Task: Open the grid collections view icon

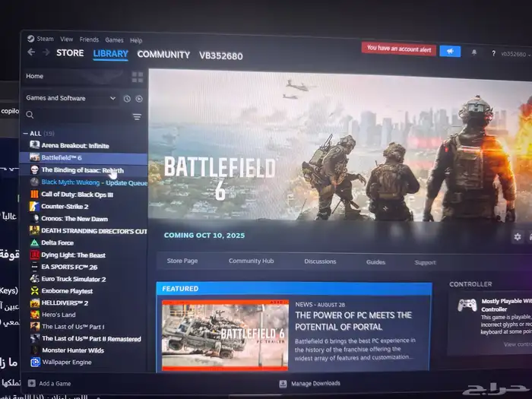Action: point(137,77)
